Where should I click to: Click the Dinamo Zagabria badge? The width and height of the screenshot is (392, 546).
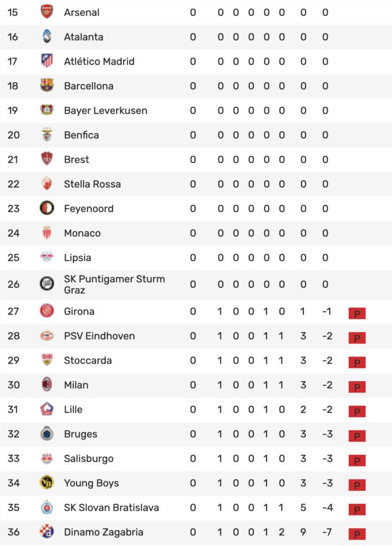coord(47,532)
